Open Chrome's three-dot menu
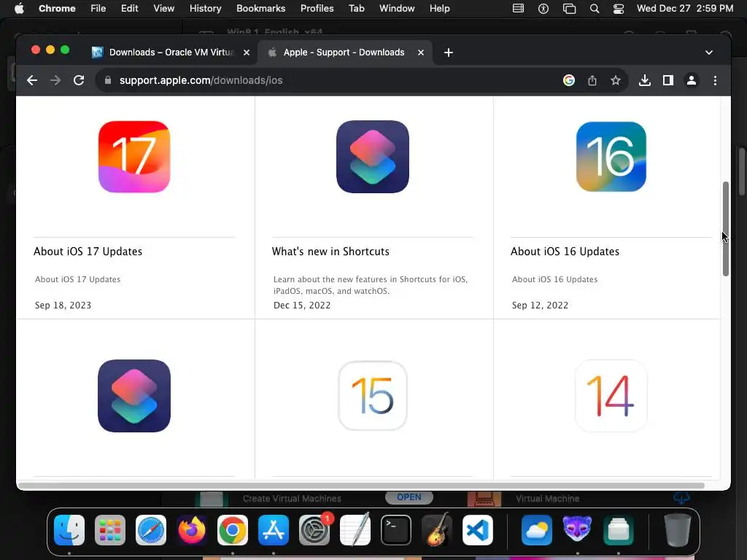Image resolution: width=747 pixels, height=560 pixels. tap(715, 80)
